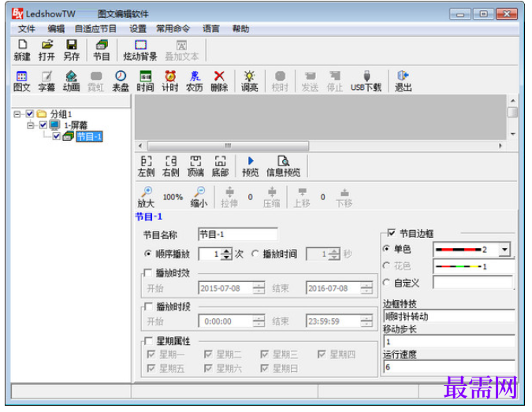Align to top with 顶端
This screenshot has width=532, height=412.
click(195, 166)
